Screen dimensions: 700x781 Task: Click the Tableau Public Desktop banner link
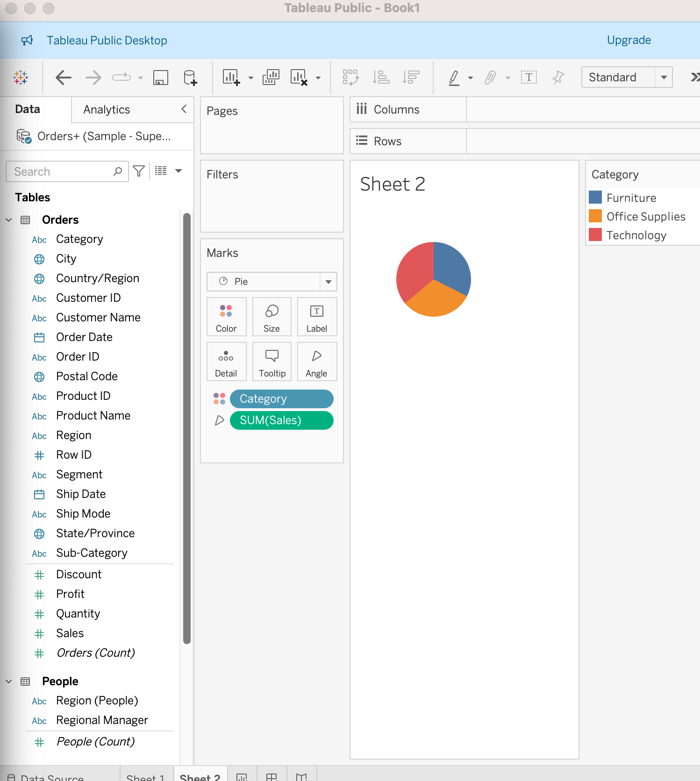[x=107, y=41]
